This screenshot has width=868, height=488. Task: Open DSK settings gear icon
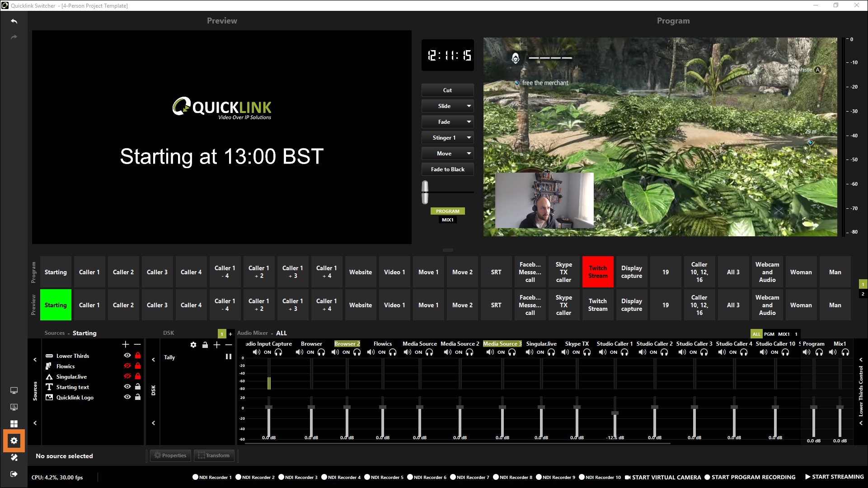pyautogui.click(x=193, y=345)
